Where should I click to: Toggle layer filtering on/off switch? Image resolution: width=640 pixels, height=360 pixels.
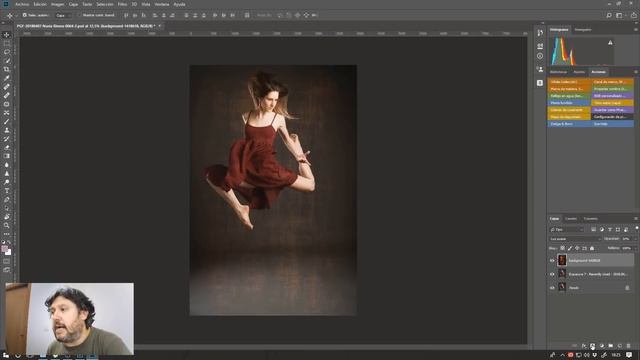point(636,228)
